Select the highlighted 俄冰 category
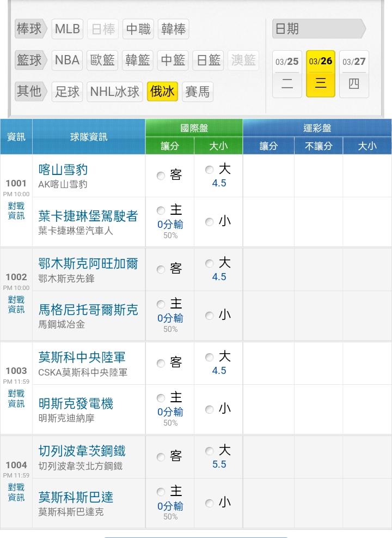This screenshot has width=392, height=538. pyautogui.click(x=162, y=92)
